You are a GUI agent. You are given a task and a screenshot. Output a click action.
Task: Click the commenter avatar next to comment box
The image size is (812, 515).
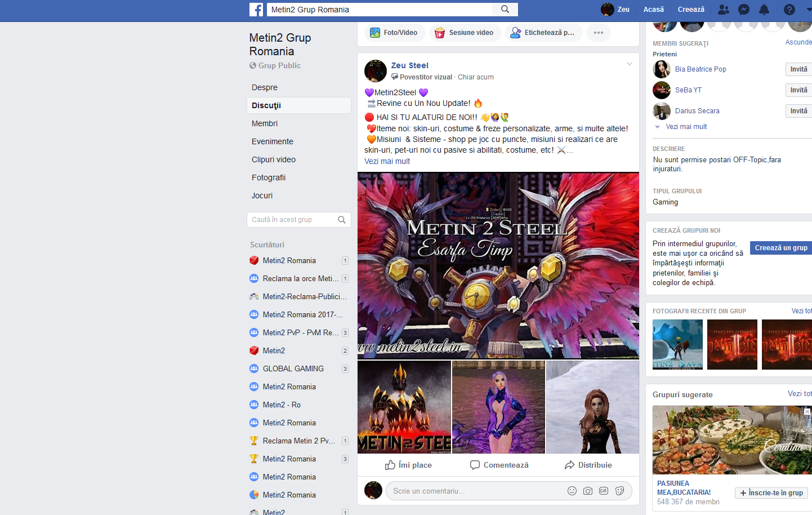pyautogui.click(x=373, y=490)
